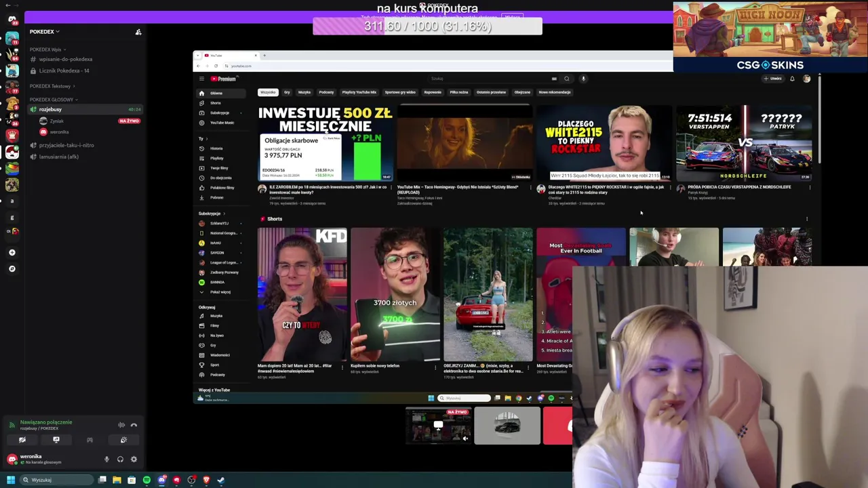Expand the Ty section chevron
The height and width of the screenshot is (488, 868).
tap(207, 138)
